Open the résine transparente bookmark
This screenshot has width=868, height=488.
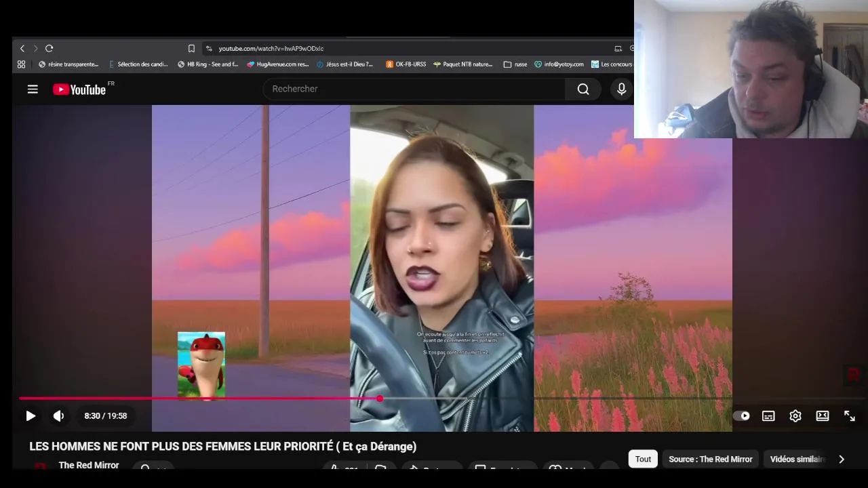[68, 64]
